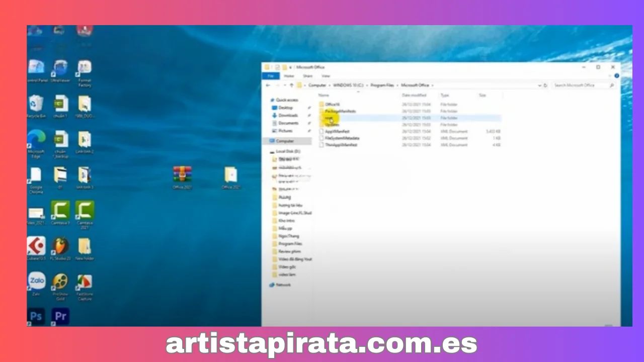This screenshot has height=362, width=644.
Task: Sort files by Date modified column
Action: coord(414,95)
